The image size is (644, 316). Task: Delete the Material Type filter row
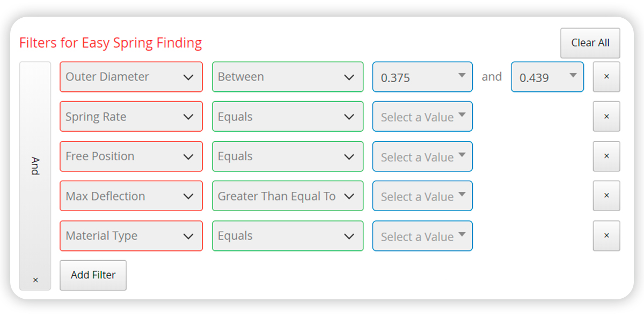[606, 236]
